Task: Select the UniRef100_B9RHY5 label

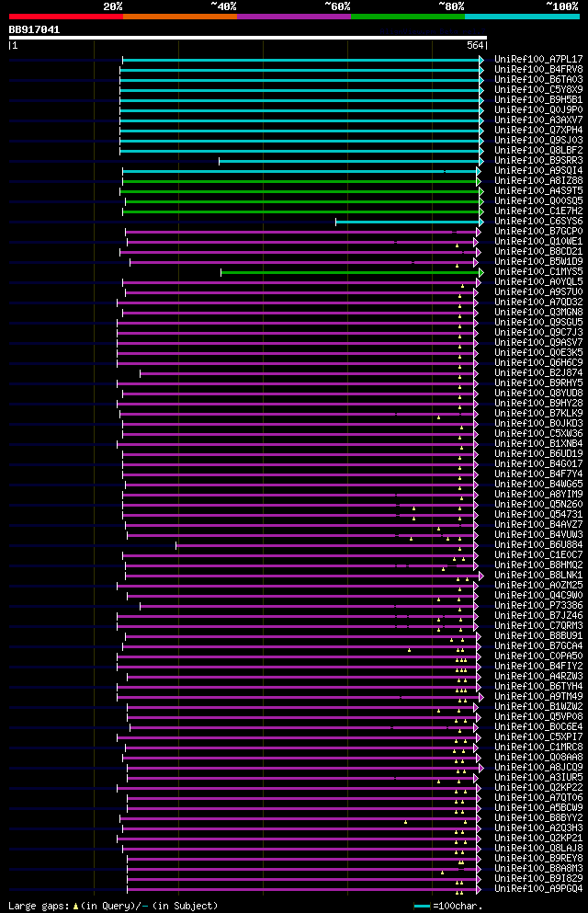Action: [538, 382]
